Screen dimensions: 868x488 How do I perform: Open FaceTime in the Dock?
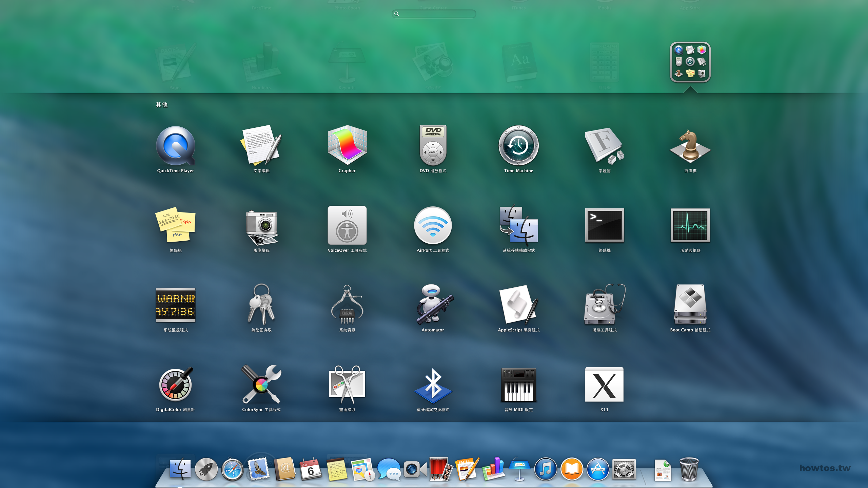coord(415,470)
